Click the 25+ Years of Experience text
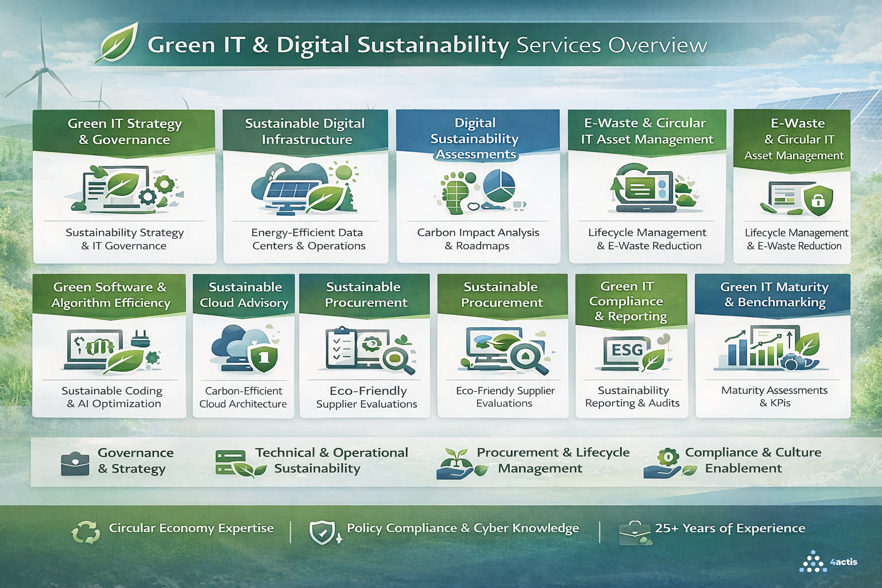 click(730, 528)
